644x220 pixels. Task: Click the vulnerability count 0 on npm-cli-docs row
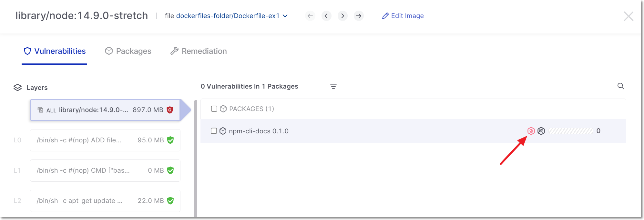(x=598, y=131)
